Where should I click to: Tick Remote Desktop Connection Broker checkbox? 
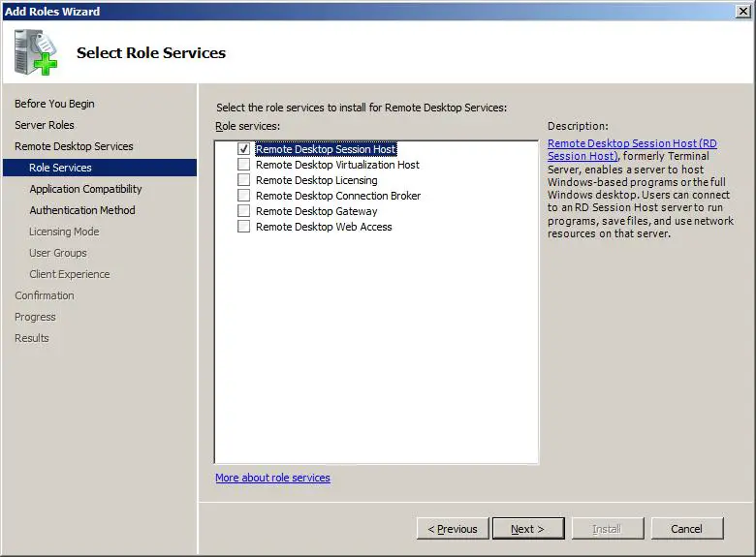point(244,196)
